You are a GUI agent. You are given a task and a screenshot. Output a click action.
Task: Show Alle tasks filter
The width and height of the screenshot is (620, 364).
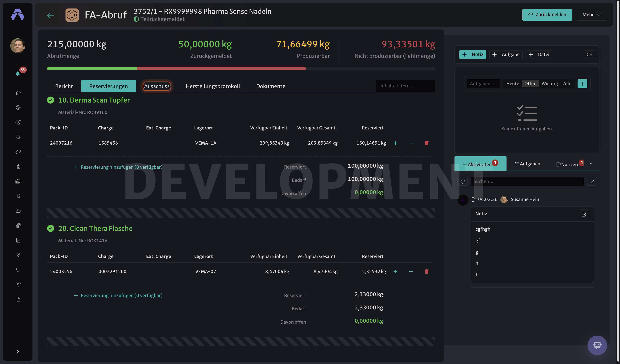(x=567, y=84)
